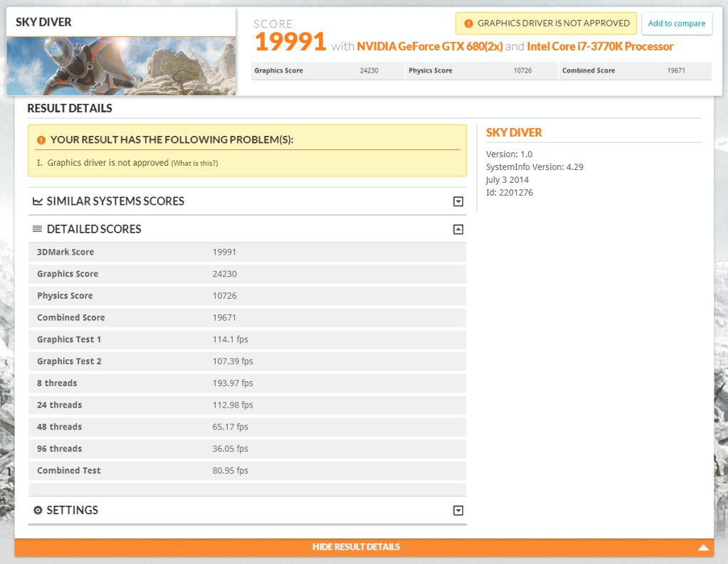The image size is (728, 564).
Task: Collapse the Detailed Scores section arrow
Action: [458, 230]
